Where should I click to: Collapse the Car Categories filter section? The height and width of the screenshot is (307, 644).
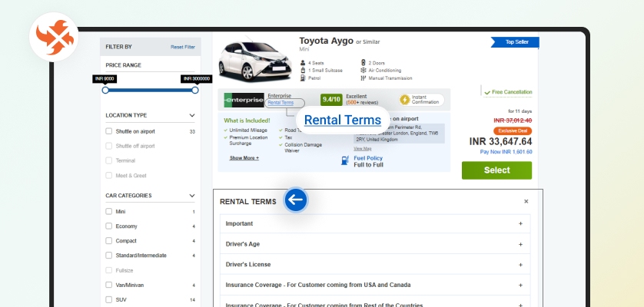tap(192, 196)
